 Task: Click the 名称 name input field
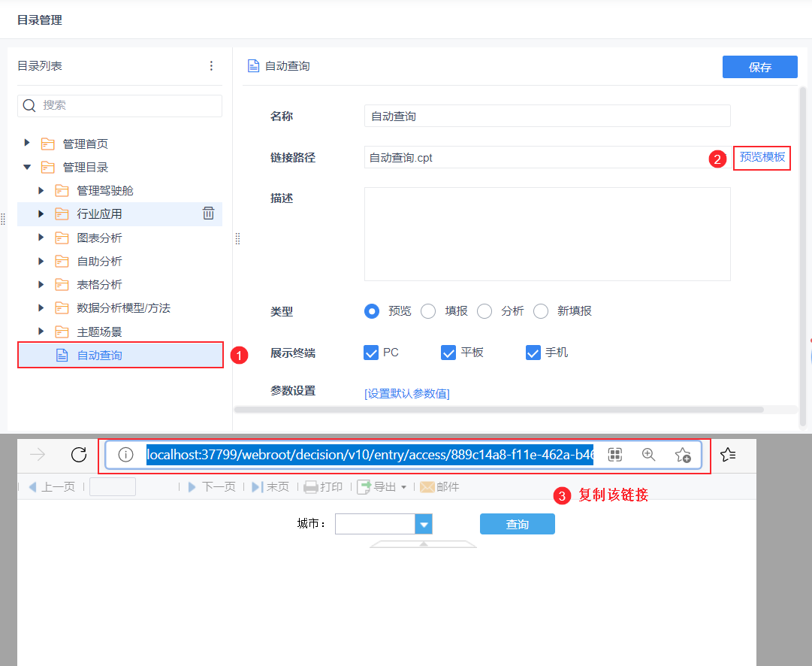coord(548,116)
